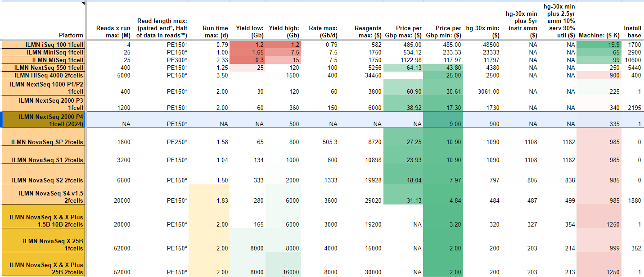644x277 pixels.
Task: Click 'ILMN NovaSeq S4 v1.5 2fcells' label
Action: click(x=43, y=194)
